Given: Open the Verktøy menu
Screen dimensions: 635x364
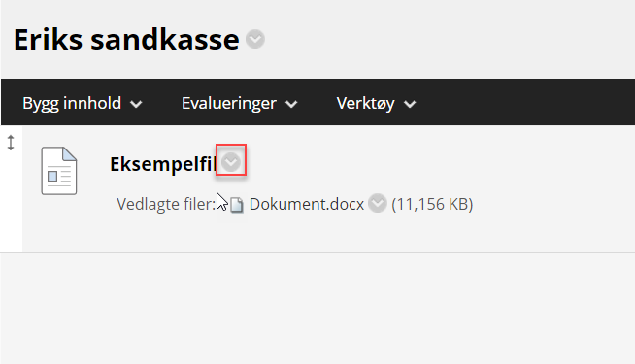Looking at the screenshot, I should pos(376,103).
